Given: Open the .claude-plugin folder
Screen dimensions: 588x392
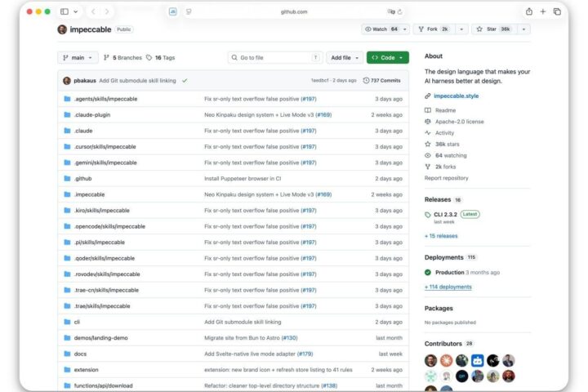Looking at the screenshot, I should [x=92, y=115].
